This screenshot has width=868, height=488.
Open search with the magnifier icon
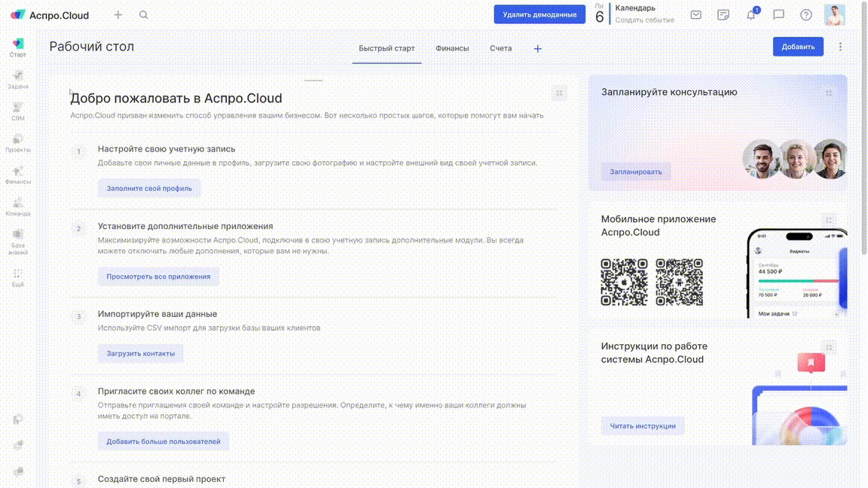143,15
